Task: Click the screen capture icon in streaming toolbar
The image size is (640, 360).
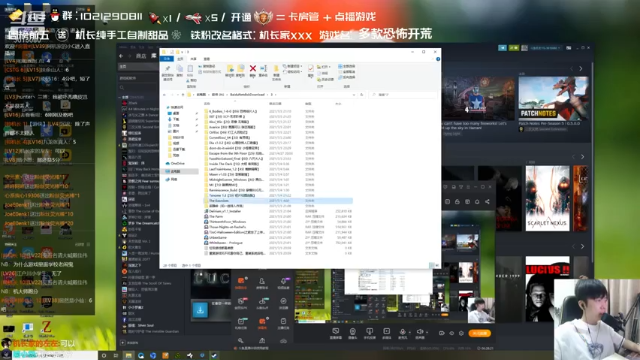Action: pyautogui.click(x=336, y=331)
